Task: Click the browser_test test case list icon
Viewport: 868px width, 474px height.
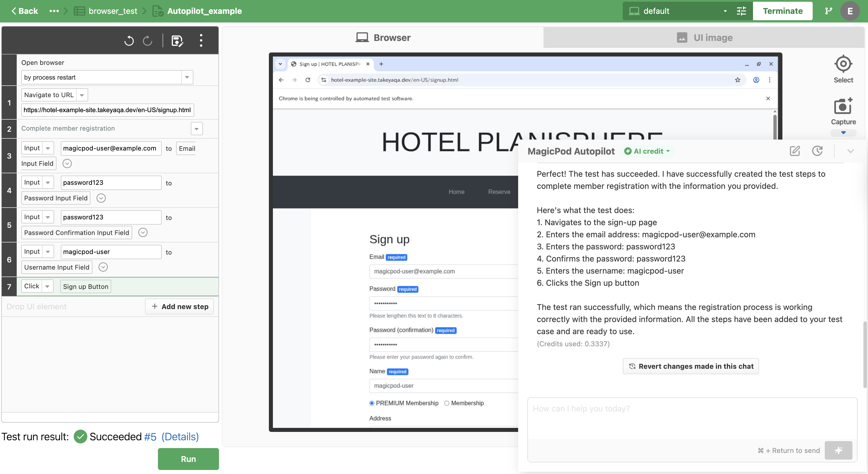Action: click(x=79, y=11)
